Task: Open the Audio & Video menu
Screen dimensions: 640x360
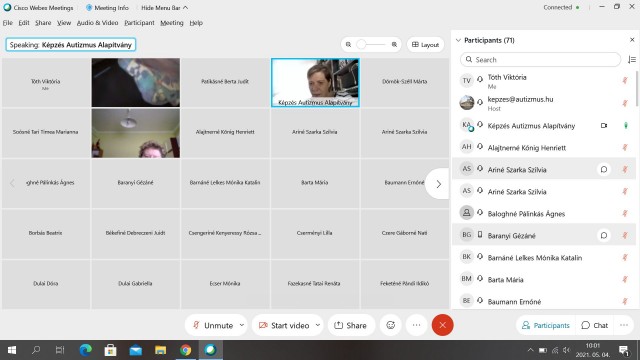Action: (x=98, y=23)
